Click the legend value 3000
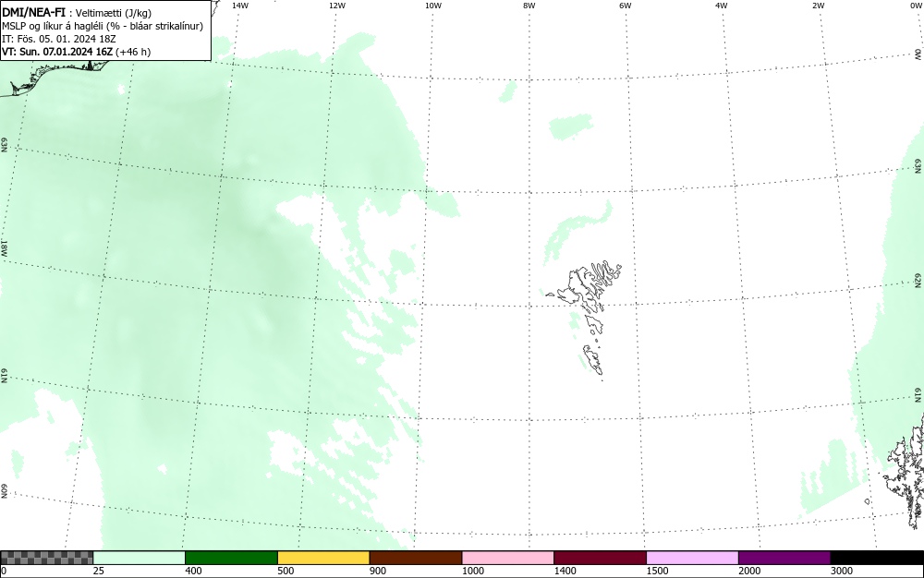This screenshot has height=578, width=924. coord(842,571)
